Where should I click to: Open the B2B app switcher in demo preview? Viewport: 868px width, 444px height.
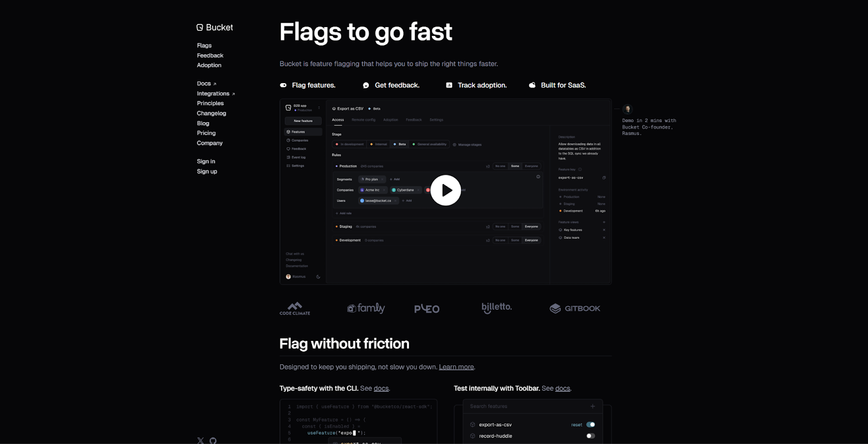[303, 107]
